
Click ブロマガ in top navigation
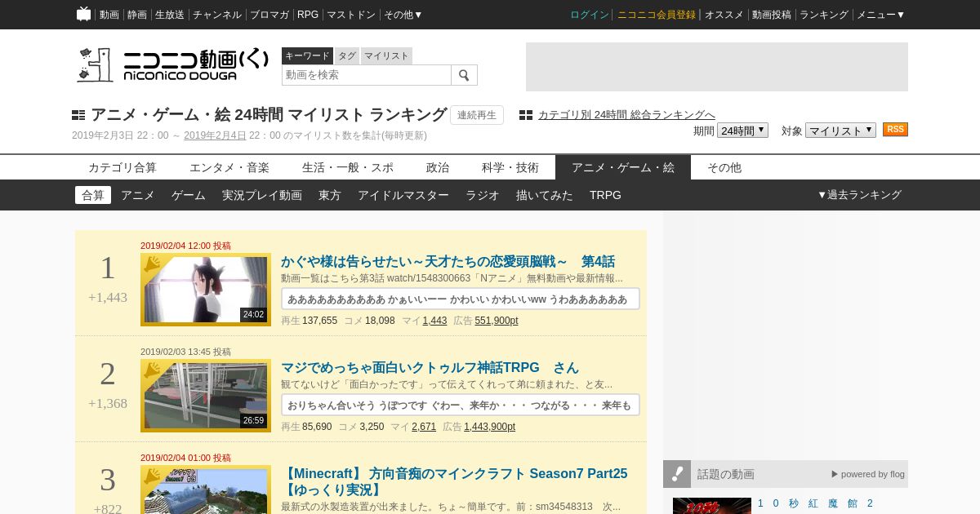pyautogui.click(x=269, y=15)
